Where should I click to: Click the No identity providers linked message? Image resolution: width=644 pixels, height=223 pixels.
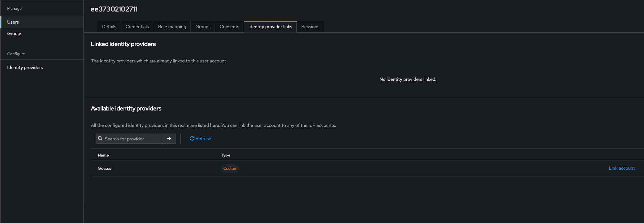[408, 79]
